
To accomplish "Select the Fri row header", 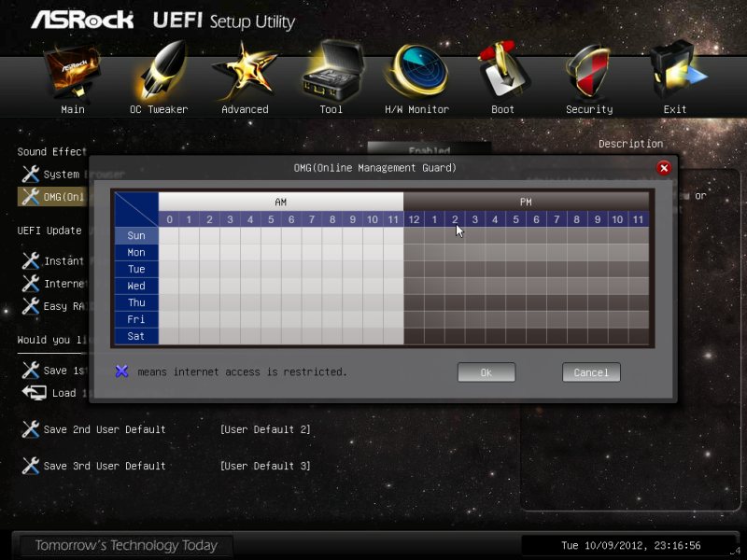I will tap(136, 319).
